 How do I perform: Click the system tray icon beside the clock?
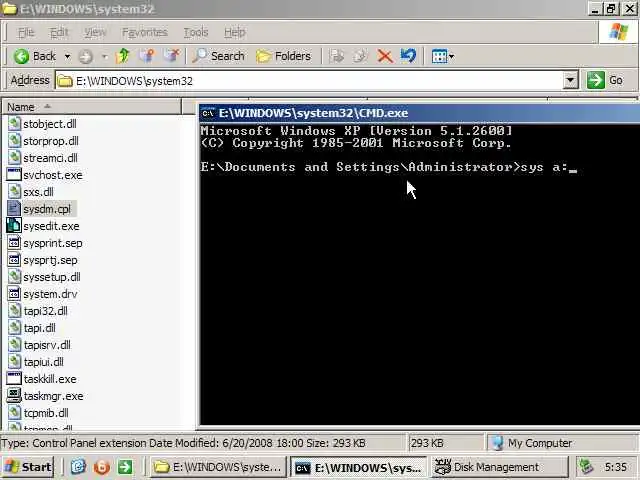click(x=586, y=467)
